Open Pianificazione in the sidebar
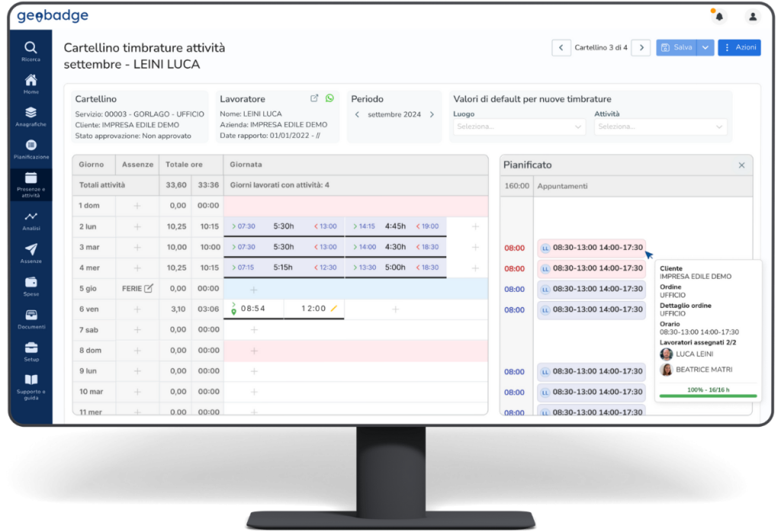This screenshot has width=781, height=532. point(31,146)
